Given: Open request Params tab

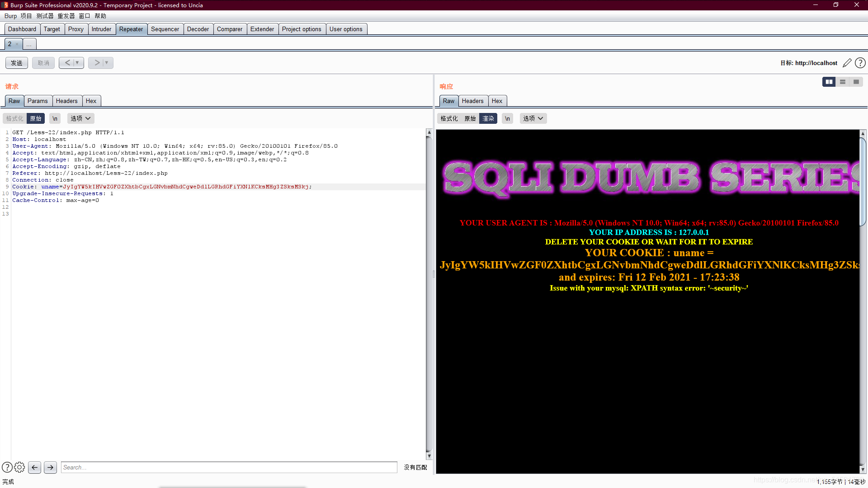Looking at the screenshot, I should (x=38, y=101).
